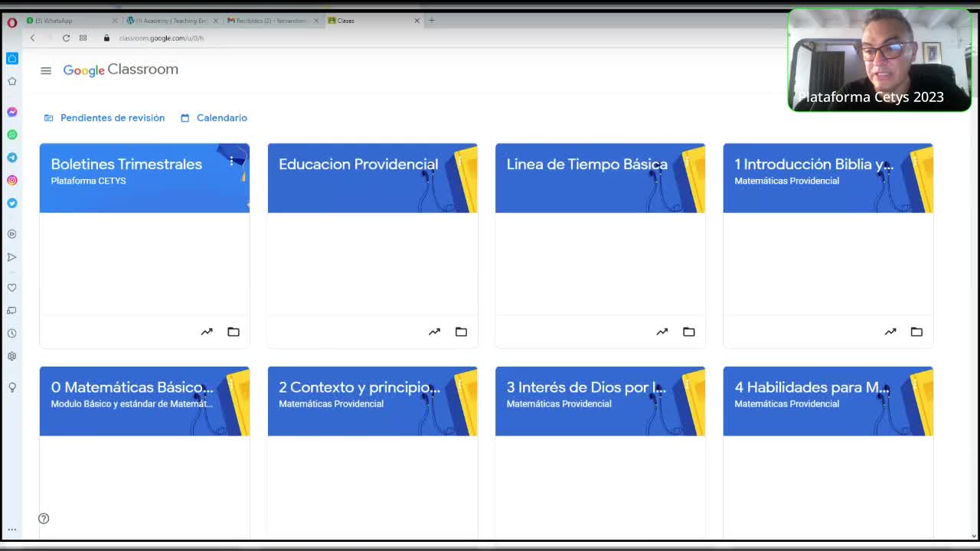Open gradebook for Educacion Providencial
The image size is (980, 551).
click(434, 331)
